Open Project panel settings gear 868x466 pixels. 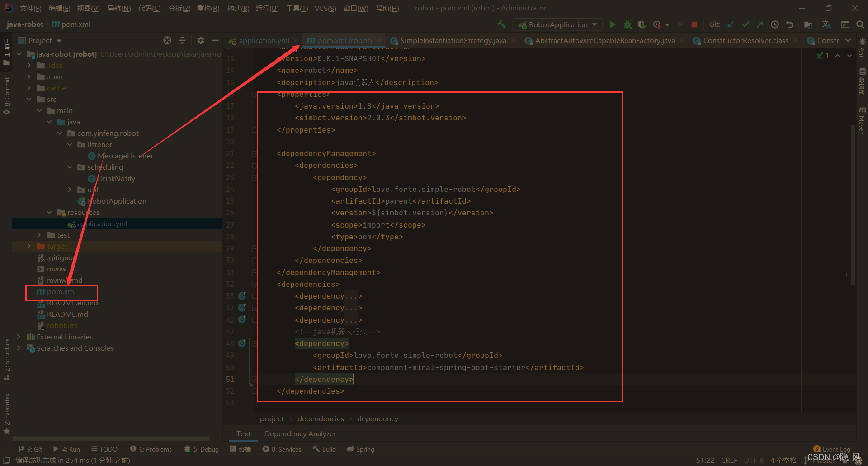coord(201,40)
